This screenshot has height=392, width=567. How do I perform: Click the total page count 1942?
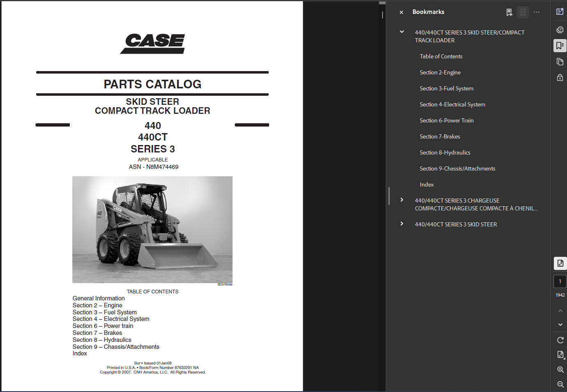pos(560,295)
